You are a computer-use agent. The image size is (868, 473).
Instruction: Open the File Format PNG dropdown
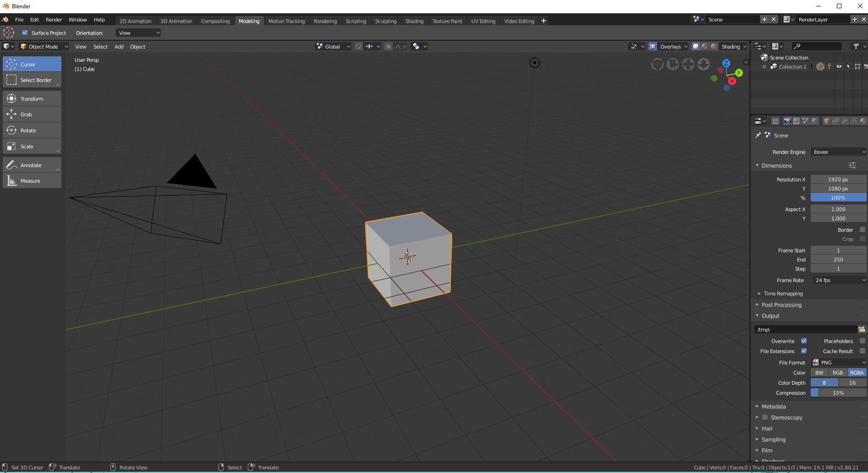pyautogui.click(x=839, y=362)
